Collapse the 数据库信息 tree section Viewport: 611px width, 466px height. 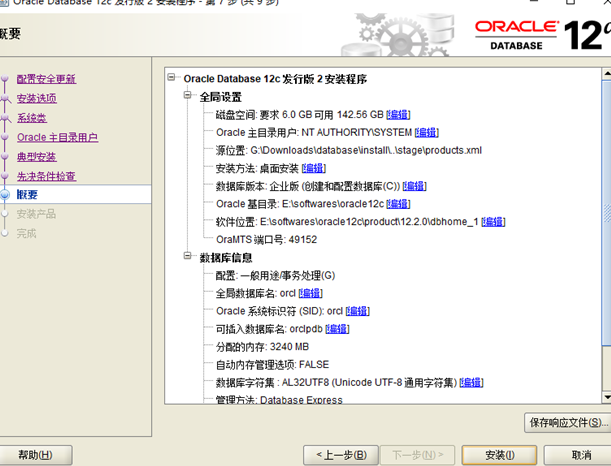188,256
